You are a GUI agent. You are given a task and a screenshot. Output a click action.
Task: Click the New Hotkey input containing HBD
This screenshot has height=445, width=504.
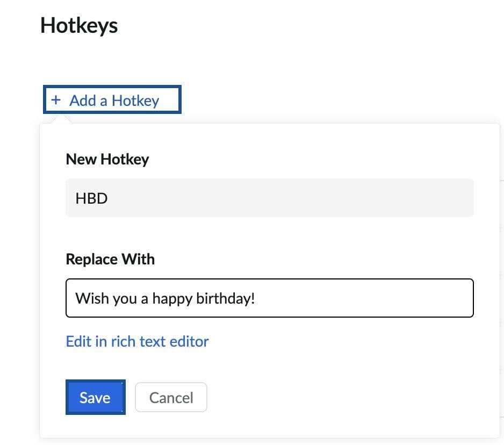coord(269,198)
